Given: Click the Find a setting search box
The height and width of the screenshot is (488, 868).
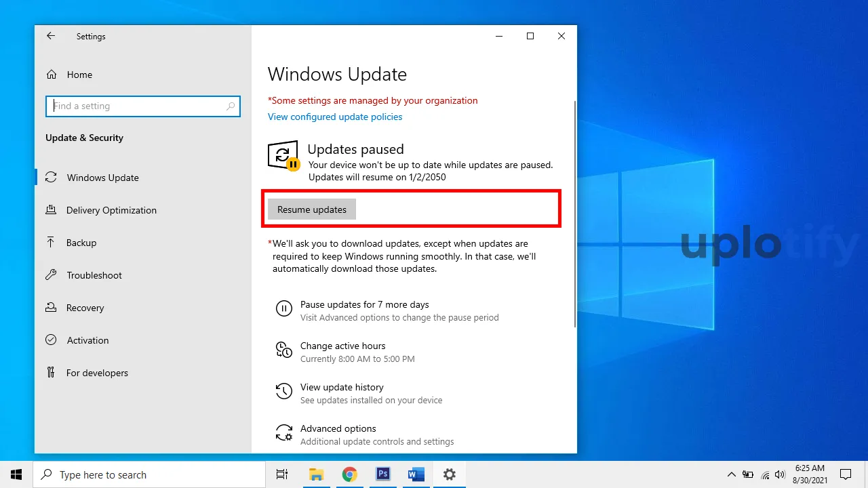Looking at the screenshot, I should 143,106.
